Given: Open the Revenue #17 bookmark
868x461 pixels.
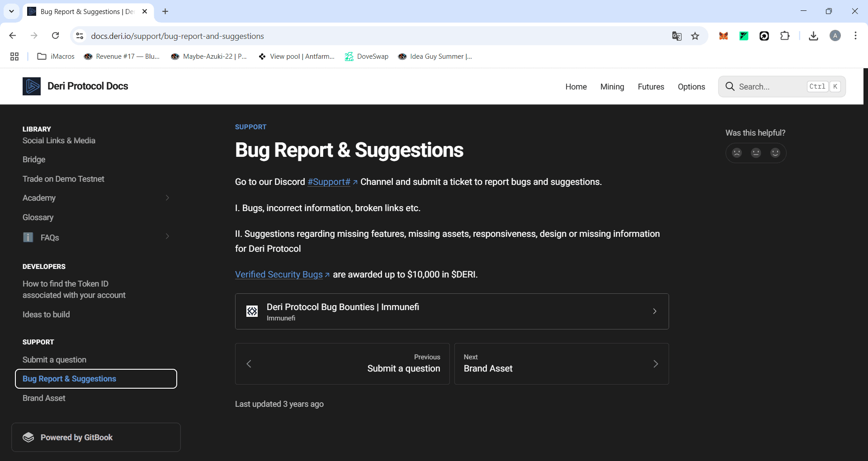Looking at the screenshot, I should click(122, 56).
